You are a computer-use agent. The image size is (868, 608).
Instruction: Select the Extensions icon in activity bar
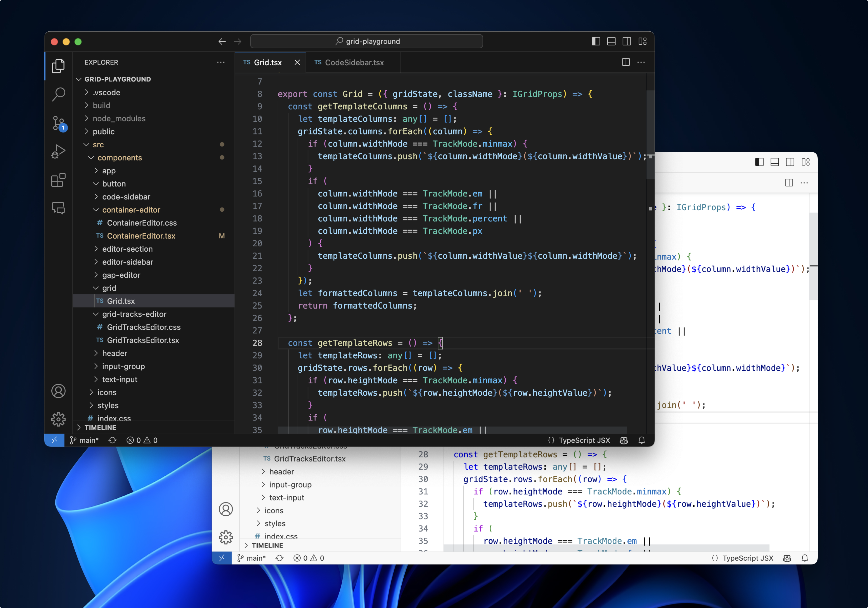point(57,180)
